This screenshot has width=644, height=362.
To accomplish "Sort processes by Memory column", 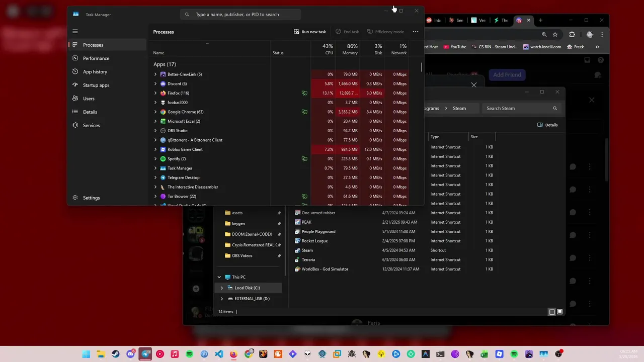I will 348,49.
